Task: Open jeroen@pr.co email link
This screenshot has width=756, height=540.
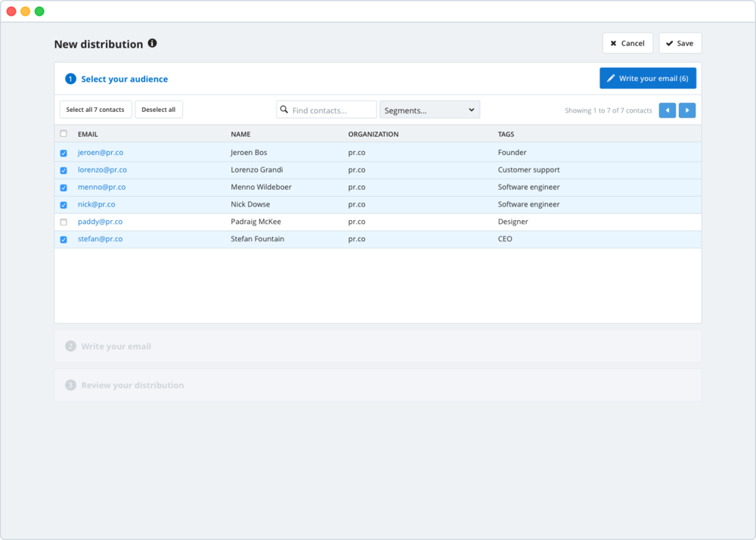Action: click(101, 152)
